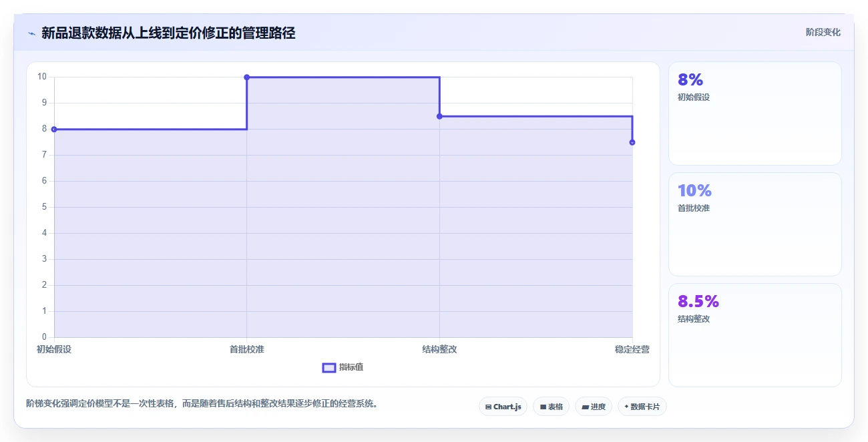Click the 结构整改 data point at 8.5

point(439,116)
